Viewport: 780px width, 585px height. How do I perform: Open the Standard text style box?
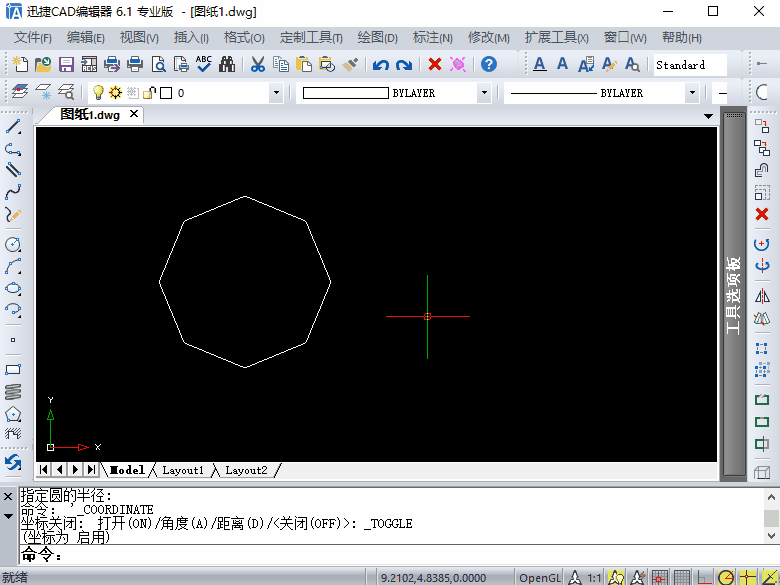[x=690, y=65]
